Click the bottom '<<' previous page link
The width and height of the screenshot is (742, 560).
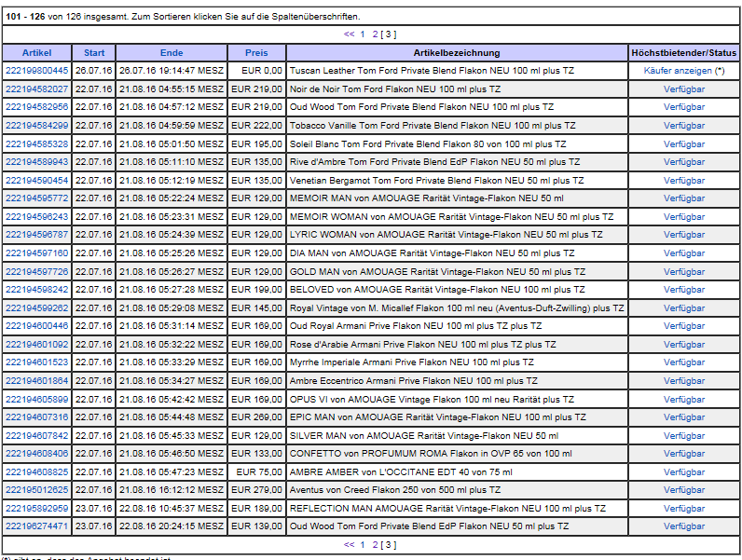(350, 545)
